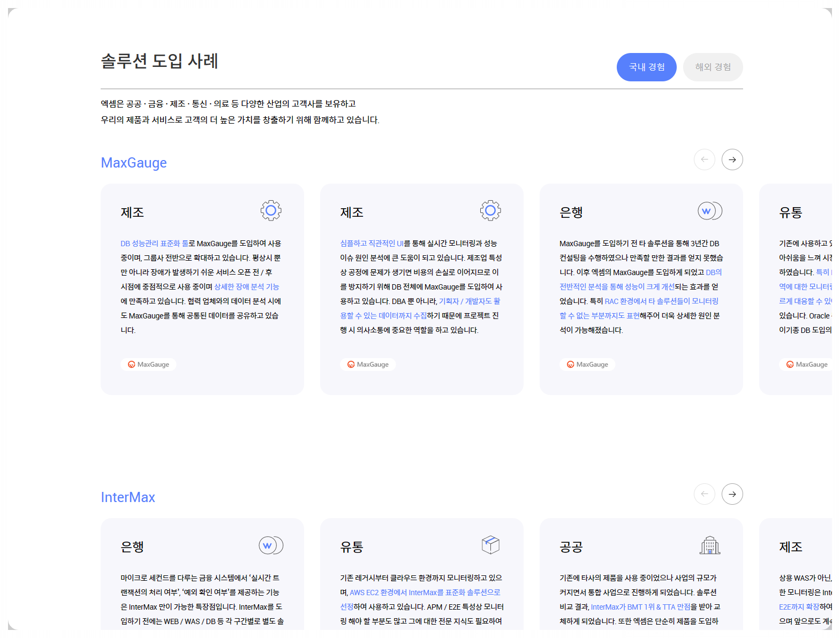Click highlighted text RAC 환경에서 타 솔루션들이 모니터링
Viewport: 840px width, 638px height.
tap(662, 301)
